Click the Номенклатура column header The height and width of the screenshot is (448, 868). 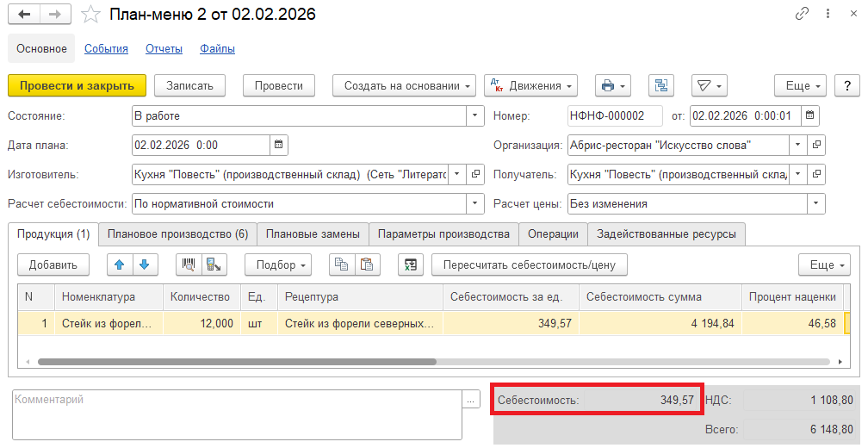click(x=108, y=297)
